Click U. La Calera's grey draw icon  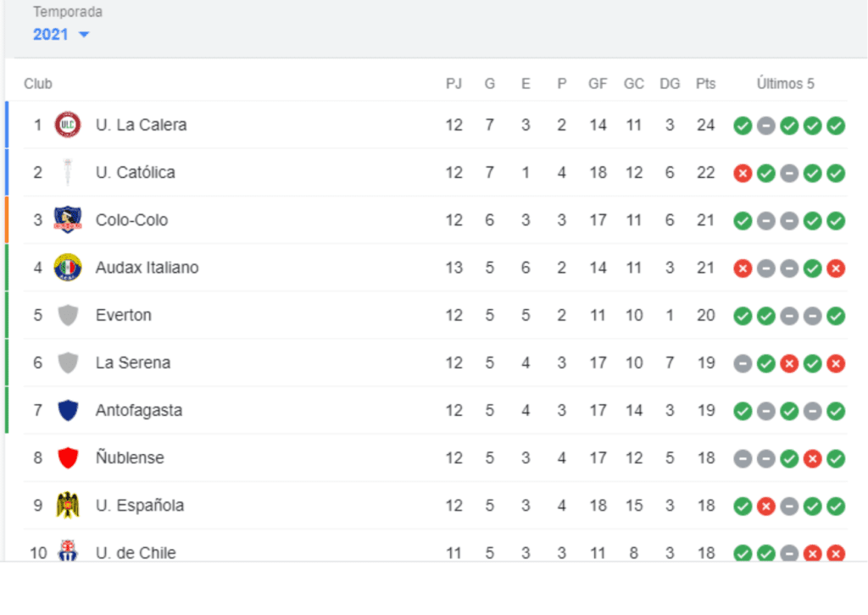[x=765, y=125]
